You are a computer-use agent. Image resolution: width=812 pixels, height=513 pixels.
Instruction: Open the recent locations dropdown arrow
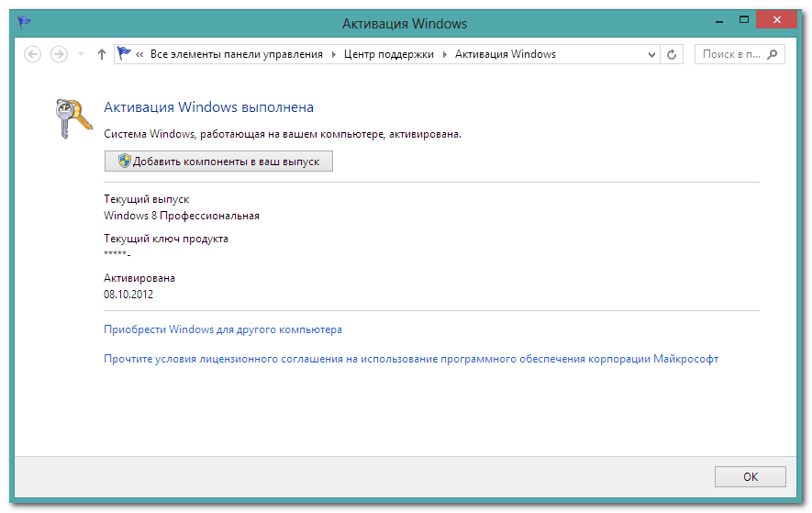coord(81,54)
